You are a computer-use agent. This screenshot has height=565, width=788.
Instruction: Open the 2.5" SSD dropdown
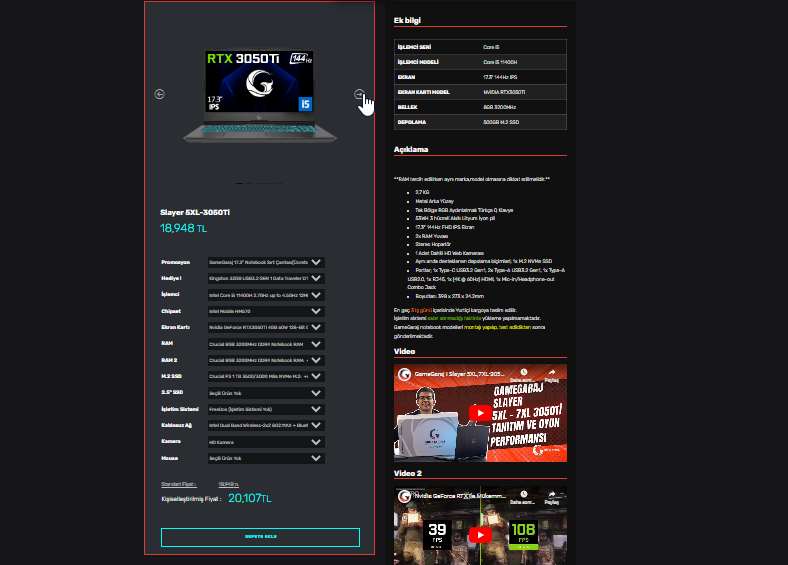(x=266, y=393)
